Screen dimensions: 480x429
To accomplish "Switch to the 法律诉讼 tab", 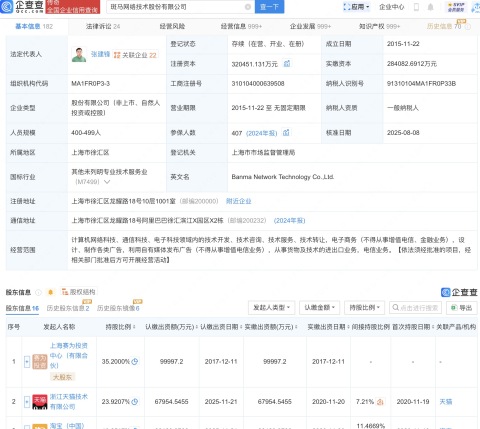I will [x=103, y=26].
